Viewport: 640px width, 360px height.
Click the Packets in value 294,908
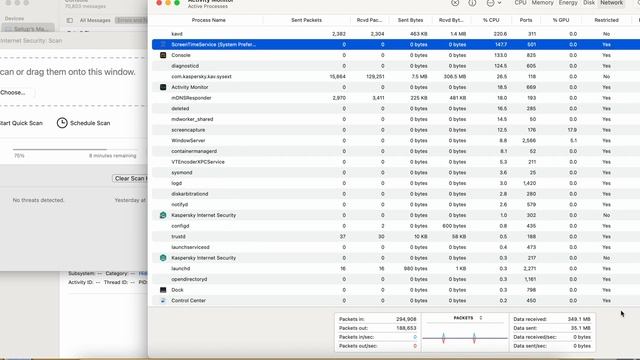(x=406, y=319)
